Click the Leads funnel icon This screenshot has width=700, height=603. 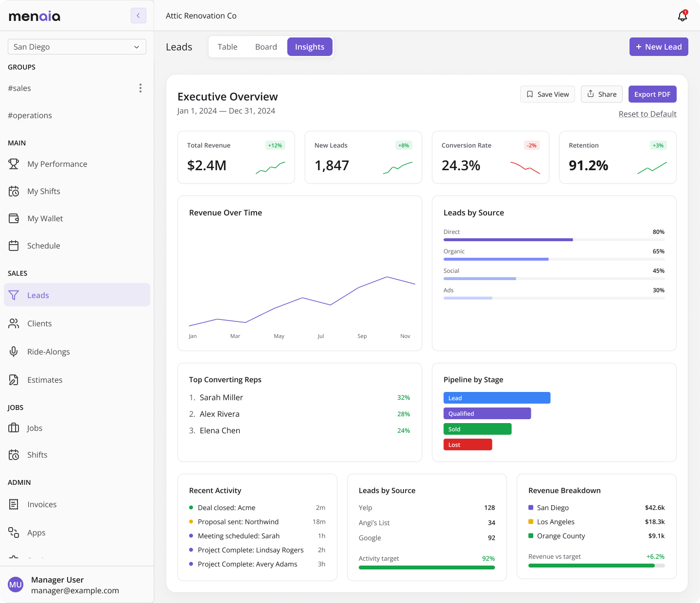click(14, 295)
